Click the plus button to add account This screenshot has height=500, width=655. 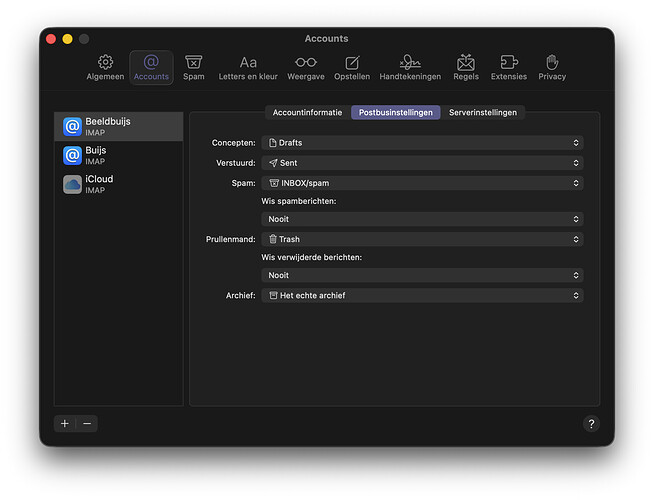tap(65, 423)
